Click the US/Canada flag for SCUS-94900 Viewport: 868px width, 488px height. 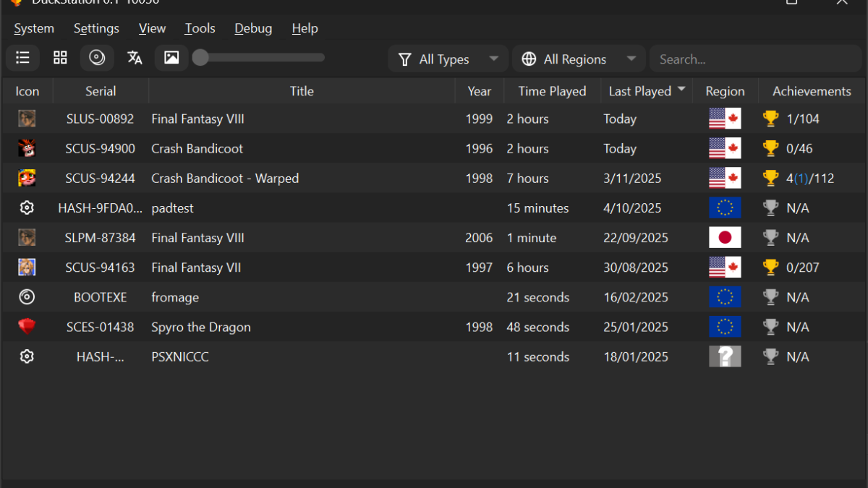click(x=725, y=148)
